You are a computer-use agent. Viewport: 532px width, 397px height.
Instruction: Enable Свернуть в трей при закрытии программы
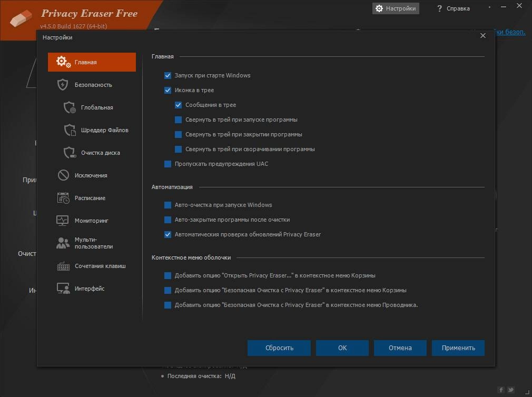click(178, 135)
